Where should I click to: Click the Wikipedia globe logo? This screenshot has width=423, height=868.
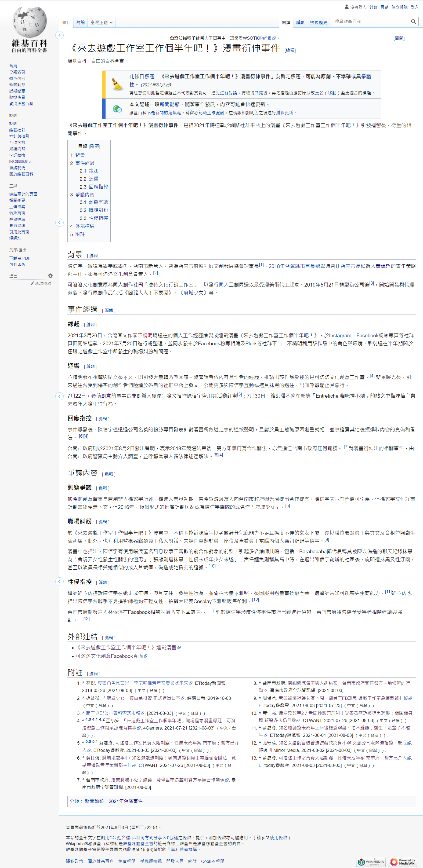(x=30, y=22)
